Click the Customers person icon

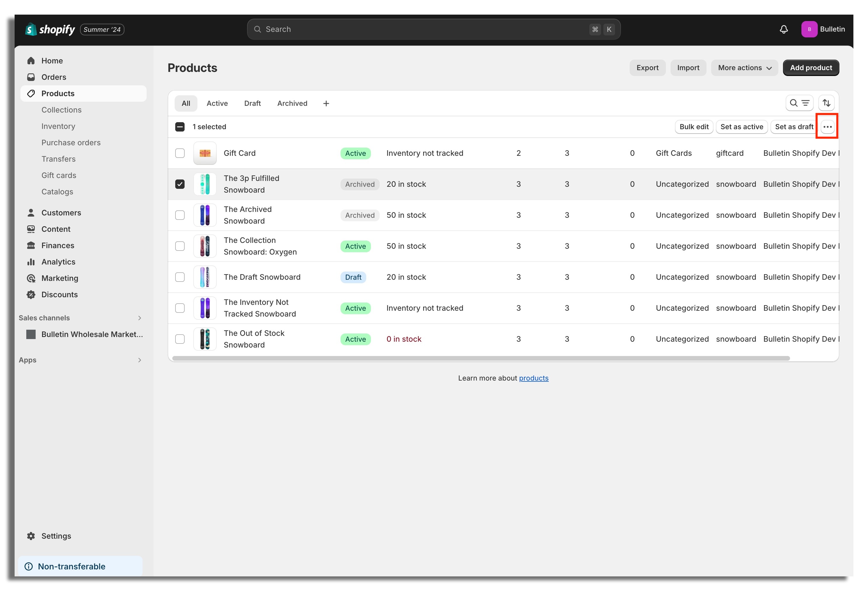tap(31, 213)
